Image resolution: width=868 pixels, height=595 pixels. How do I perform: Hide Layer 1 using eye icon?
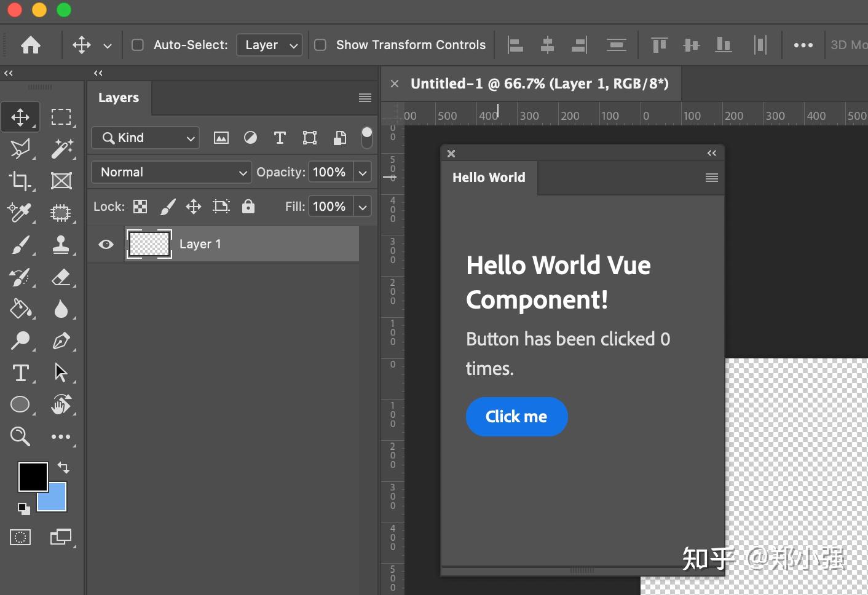pyautogui.click(x=106, y=245)
